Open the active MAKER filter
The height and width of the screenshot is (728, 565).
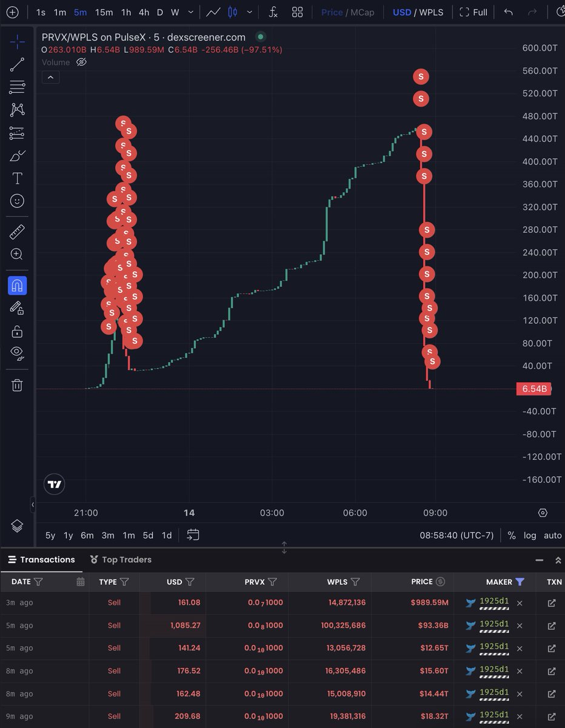pos(520,582)
